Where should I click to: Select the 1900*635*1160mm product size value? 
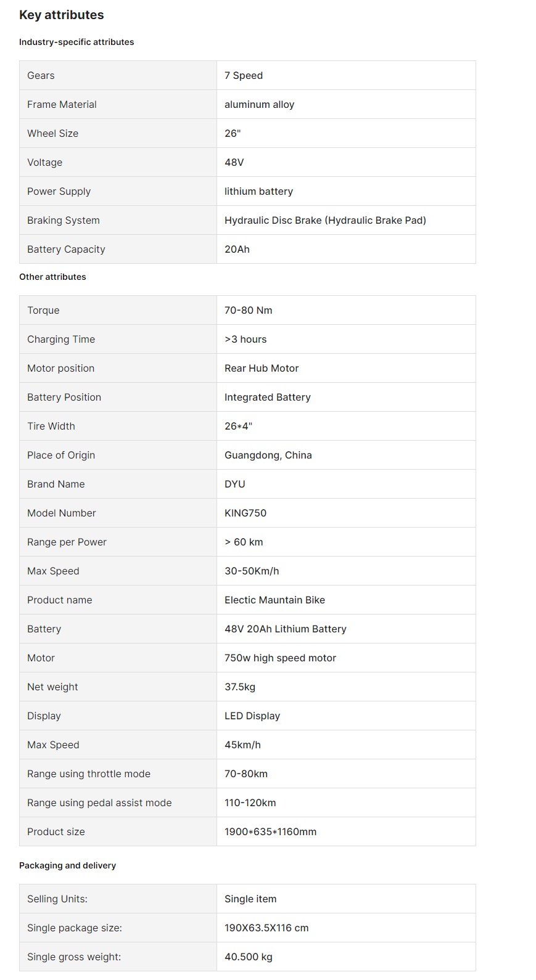[270, 831]
